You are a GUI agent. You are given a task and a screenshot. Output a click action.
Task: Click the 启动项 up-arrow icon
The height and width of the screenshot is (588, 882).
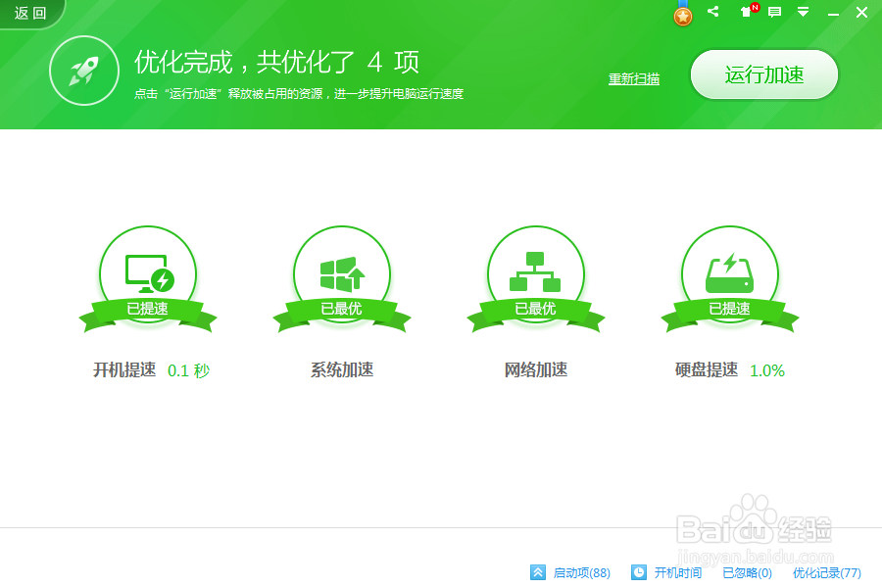pos(538,572)
